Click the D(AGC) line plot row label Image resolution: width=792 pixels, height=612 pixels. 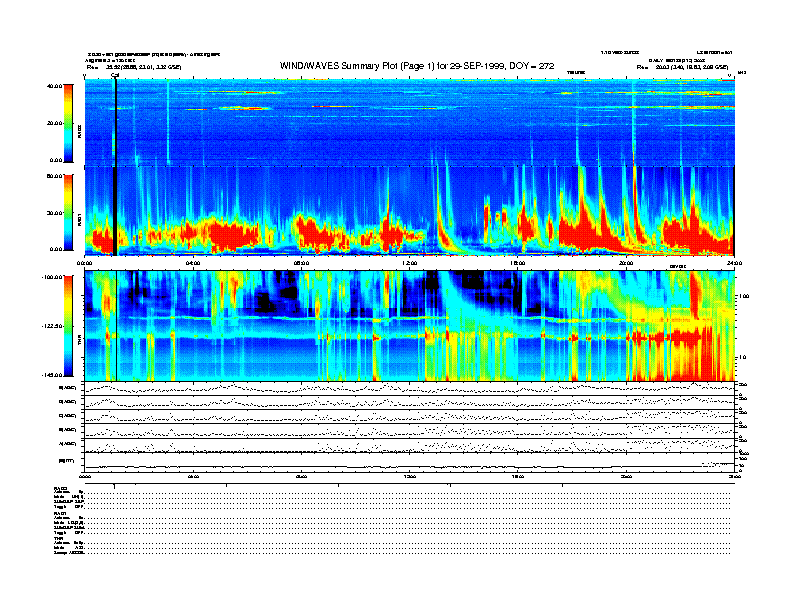68,402
